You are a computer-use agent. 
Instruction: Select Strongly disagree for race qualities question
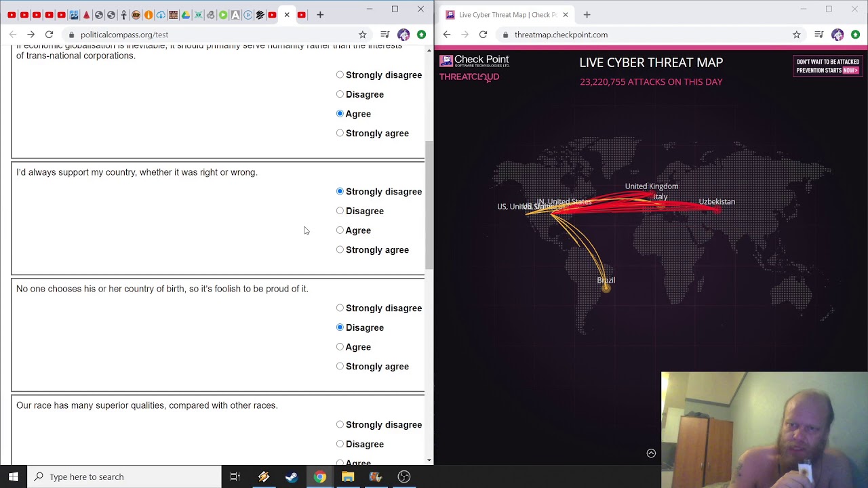click(x=340, y=424)
